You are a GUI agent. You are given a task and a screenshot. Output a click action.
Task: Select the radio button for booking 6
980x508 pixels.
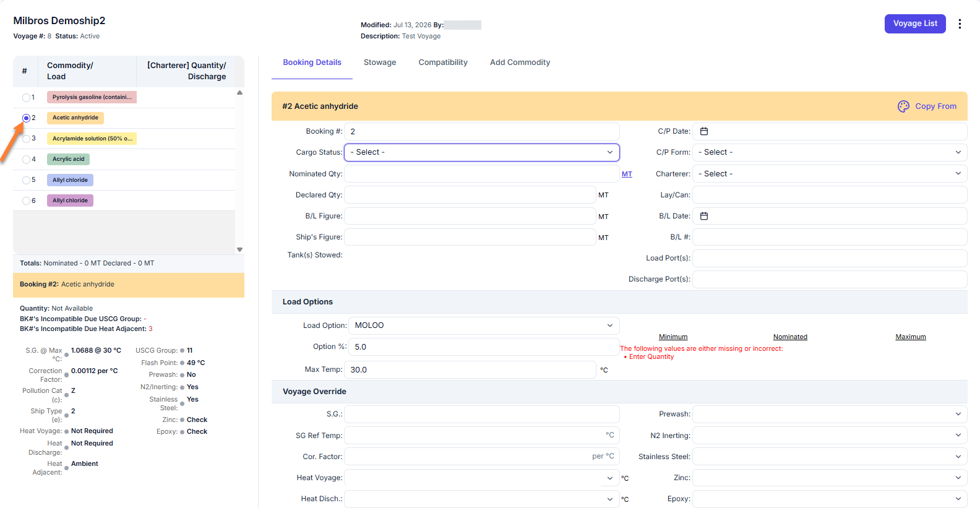point(26,200)
